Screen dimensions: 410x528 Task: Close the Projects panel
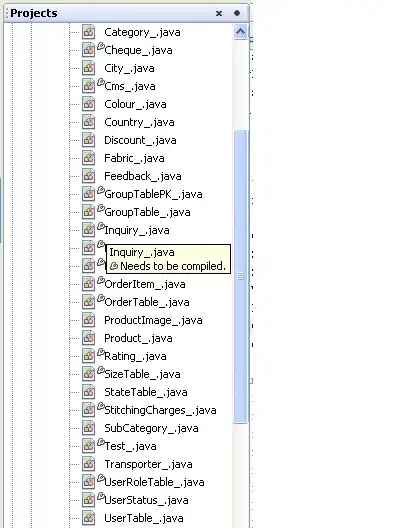tap(219, 13)
